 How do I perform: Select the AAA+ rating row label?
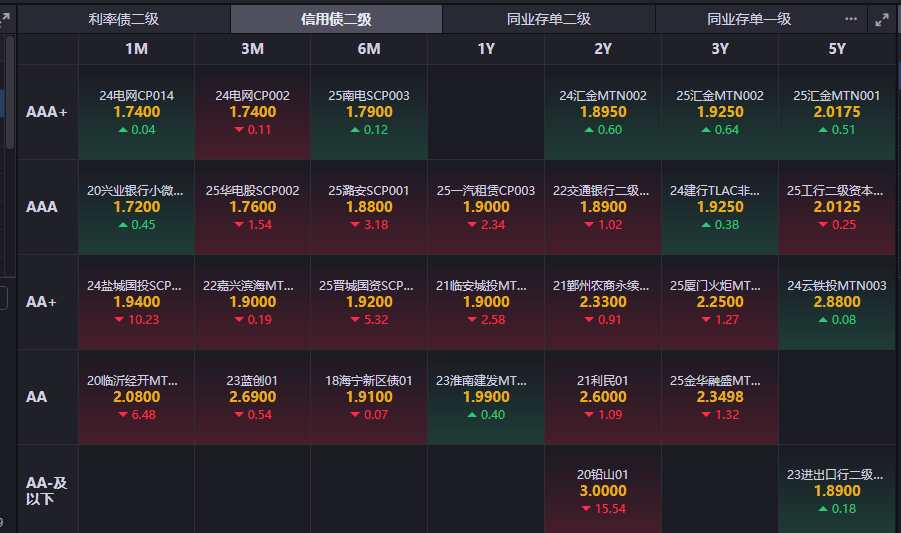pos(48,112)
